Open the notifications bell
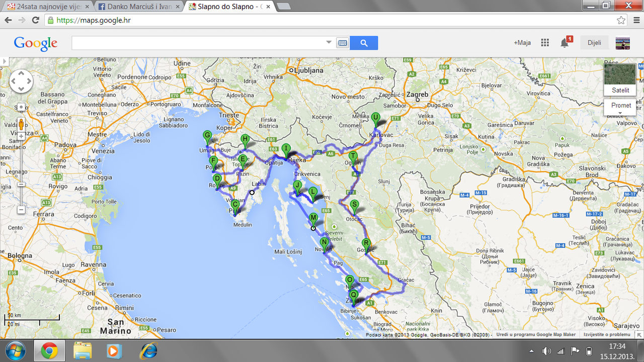The image size is (644, 362). point(565,43)
